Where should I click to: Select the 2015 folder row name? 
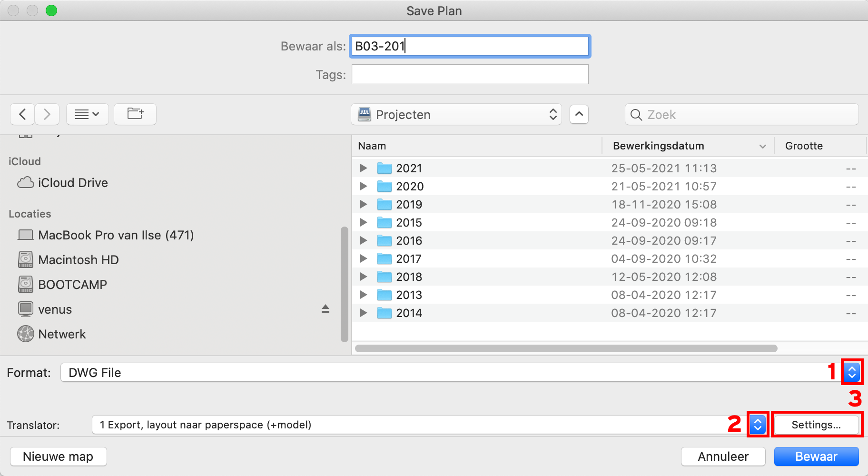[x=409, y=222]
